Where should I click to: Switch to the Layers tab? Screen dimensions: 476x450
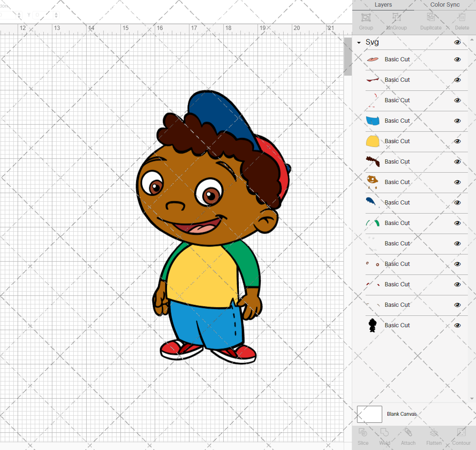[x=383, y=5]
